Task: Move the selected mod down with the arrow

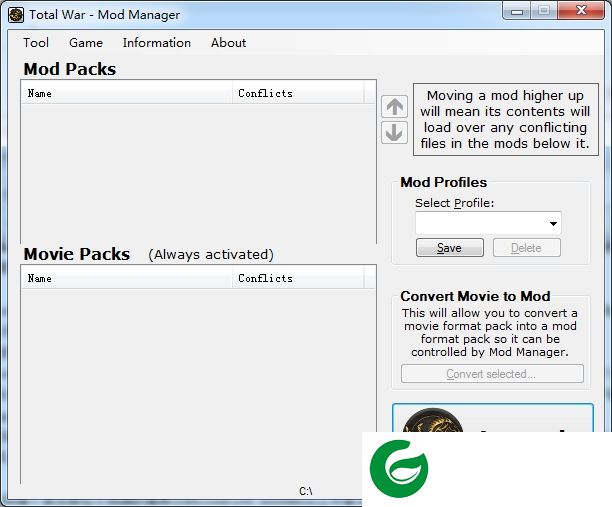Action: tap(394, 133)
